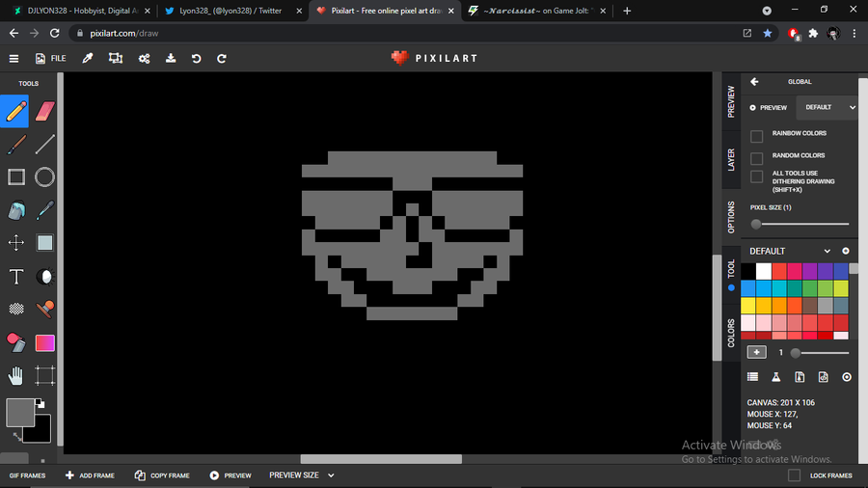Select the Lighten/Darken tool
The image size is (868, 488).
click(x=44, y=276)
